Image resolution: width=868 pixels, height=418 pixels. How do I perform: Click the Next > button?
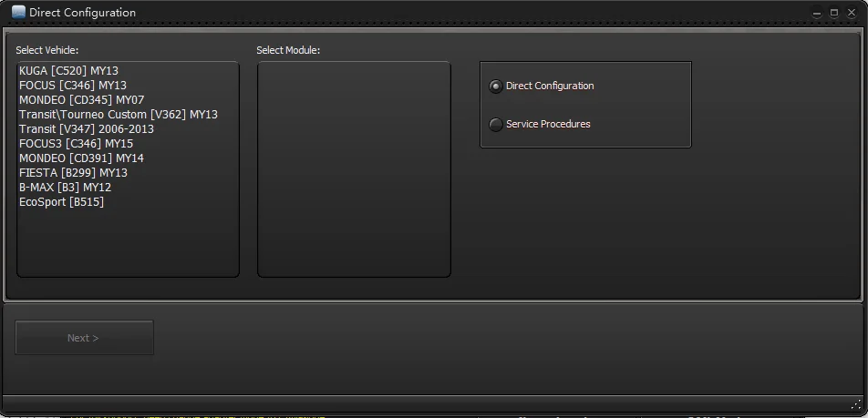pos(84,337)
